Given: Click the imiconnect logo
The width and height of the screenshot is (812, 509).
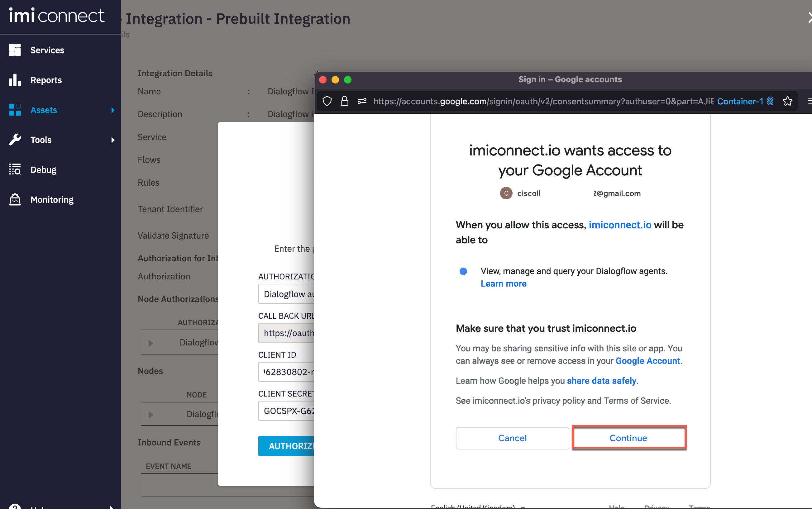Looking at the screenshot, I should pos(57,16).
